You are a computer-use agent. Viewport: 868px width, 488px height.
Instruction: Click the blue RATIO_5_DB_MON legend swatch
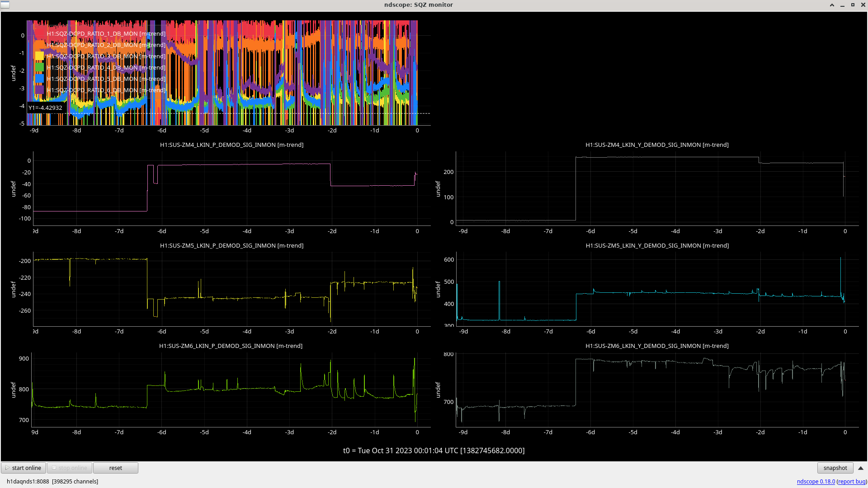tap(39, 79)
